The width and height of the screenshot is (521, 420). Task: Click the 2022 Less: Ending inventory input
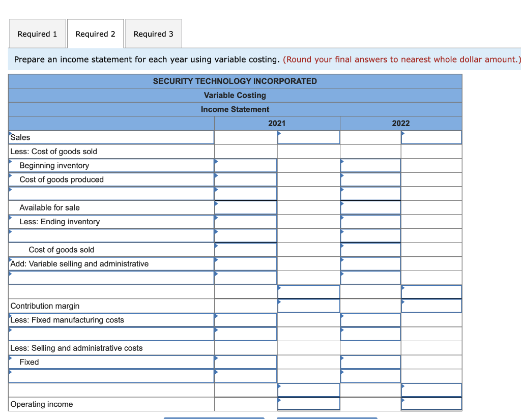[x=370, y=222]
